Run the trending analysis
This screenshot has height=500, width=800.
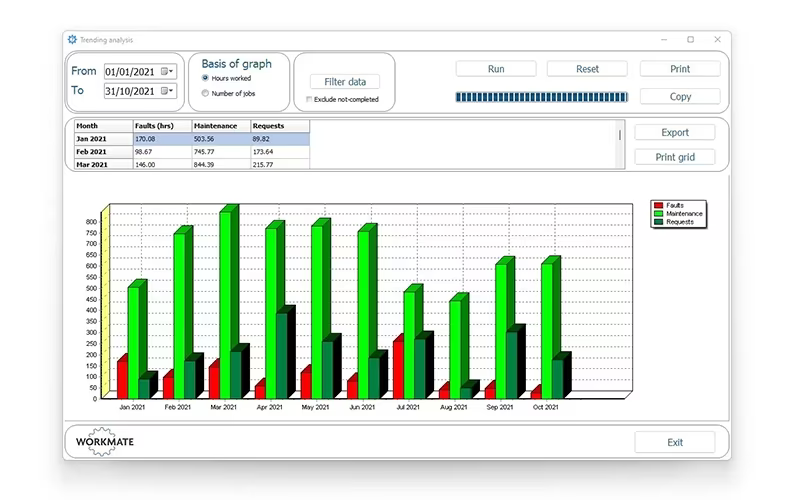496,69
